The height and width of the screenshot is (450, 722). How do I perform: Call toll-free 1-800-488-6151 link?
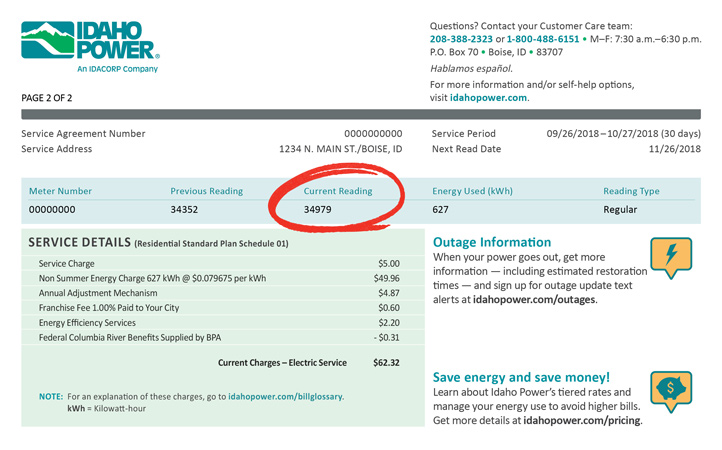coord(543,39)
